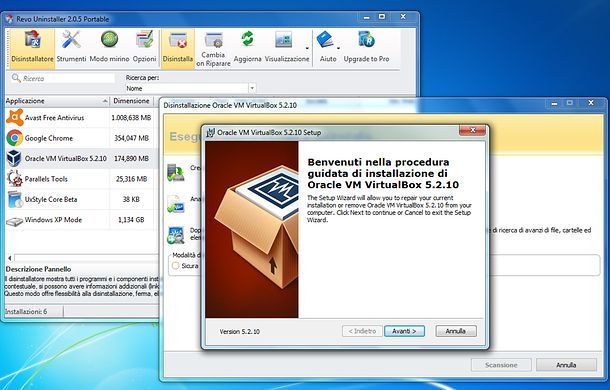Click the leftover scan step icon in uninstall window
The image size is (610, 390).
tap(175, 235)
